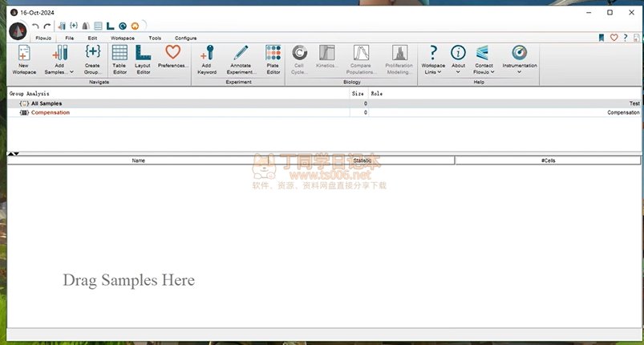Open the Plate Editor
644x345 pixels.
click(273, 60)
